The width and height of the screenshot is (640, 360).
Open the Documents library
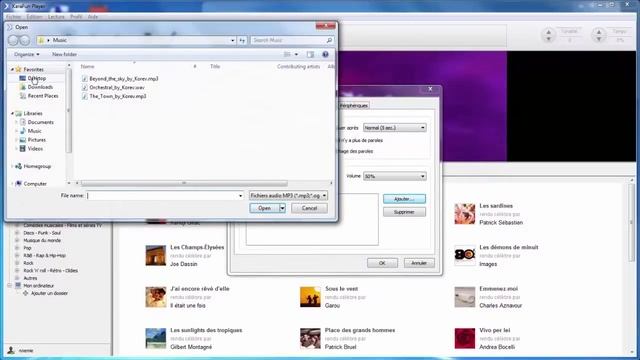(x=40, y=122)
